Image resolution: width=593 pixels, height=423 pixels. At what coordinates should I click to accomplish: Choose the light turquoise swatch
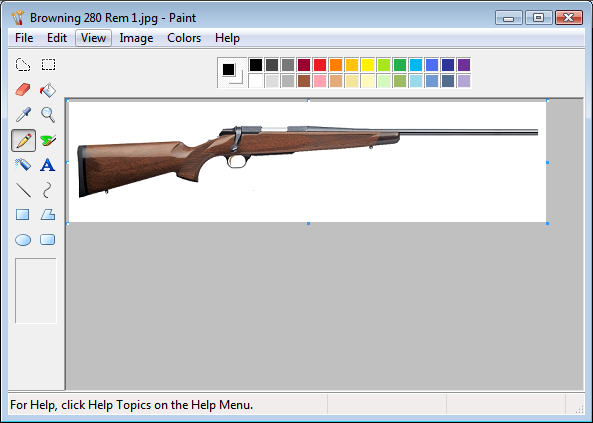click(x=416, y=81)
